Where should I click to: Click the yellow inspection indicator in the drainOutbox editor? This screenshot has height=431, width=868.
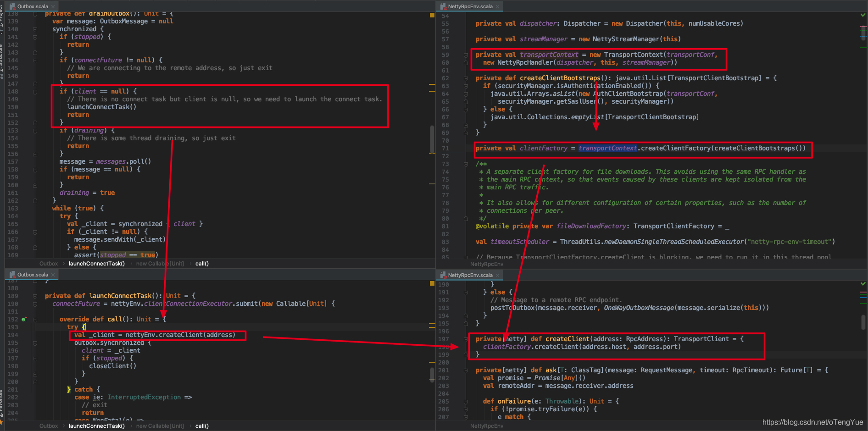click(x=432, y=15)
